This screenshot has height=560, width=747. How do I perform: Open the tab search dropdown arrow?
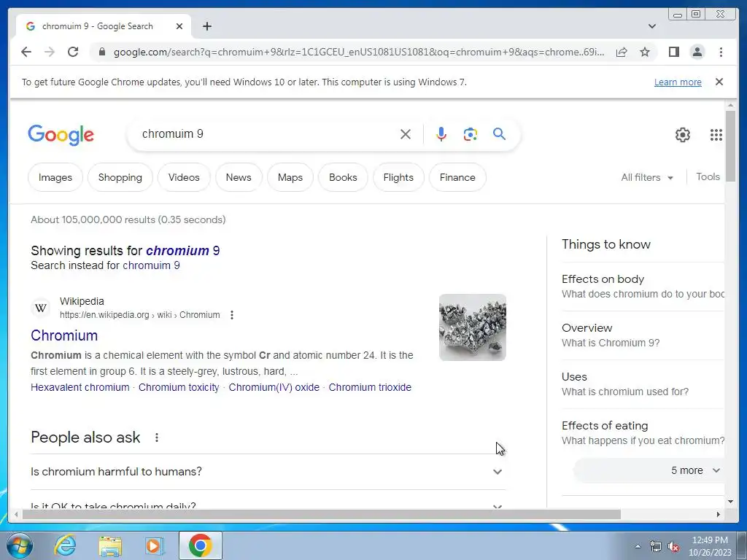coord(652,26)
